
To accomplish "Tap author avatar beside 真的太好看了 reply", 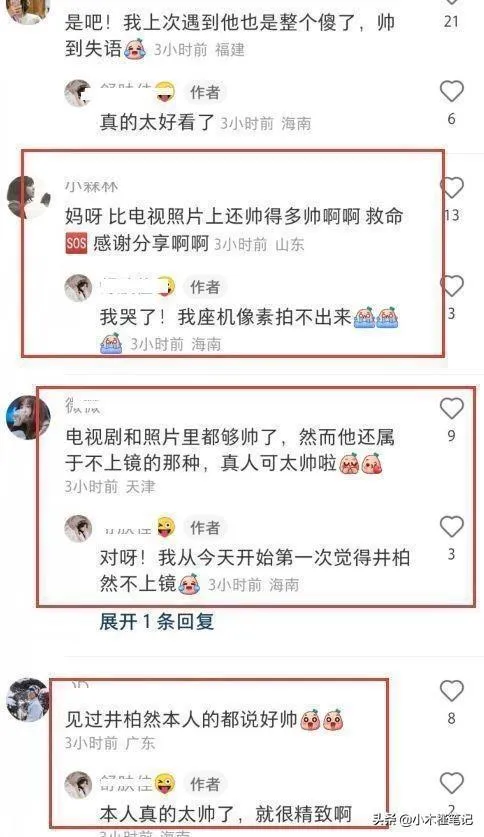I will coord(78,93).
